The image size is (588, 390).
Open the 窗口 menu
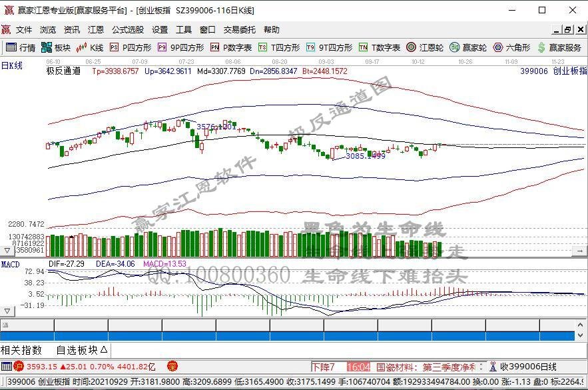[x=207, y=29]
